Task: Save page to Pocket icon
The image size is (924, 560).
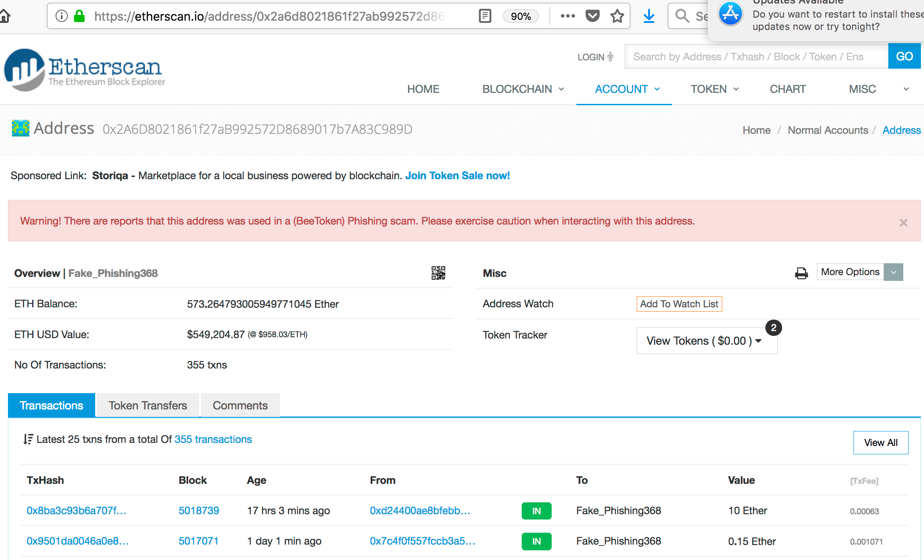Action: (593, 16)
